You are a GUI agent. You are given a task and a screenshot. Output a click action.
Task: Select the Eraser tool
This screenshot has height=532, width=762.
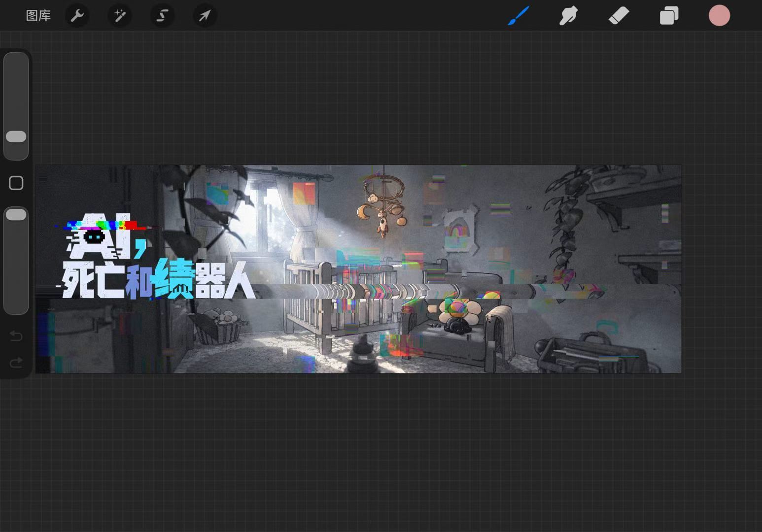(619, 16)
